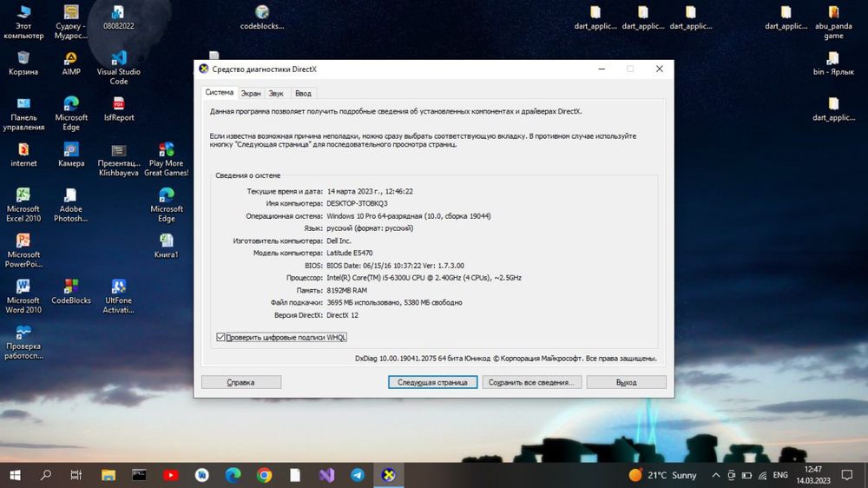Open the ENG language switcher

[780, 475]
